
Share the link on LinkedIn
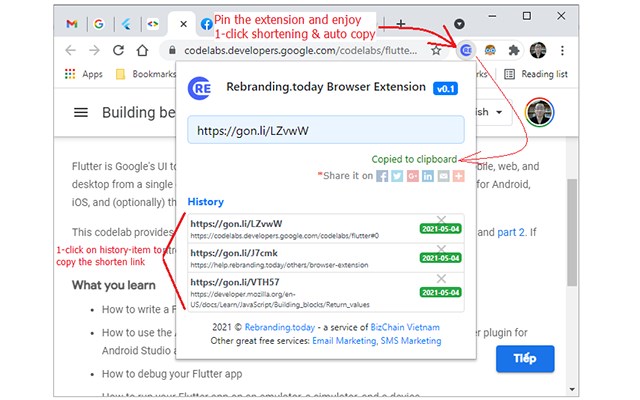(x=428, y=176)
